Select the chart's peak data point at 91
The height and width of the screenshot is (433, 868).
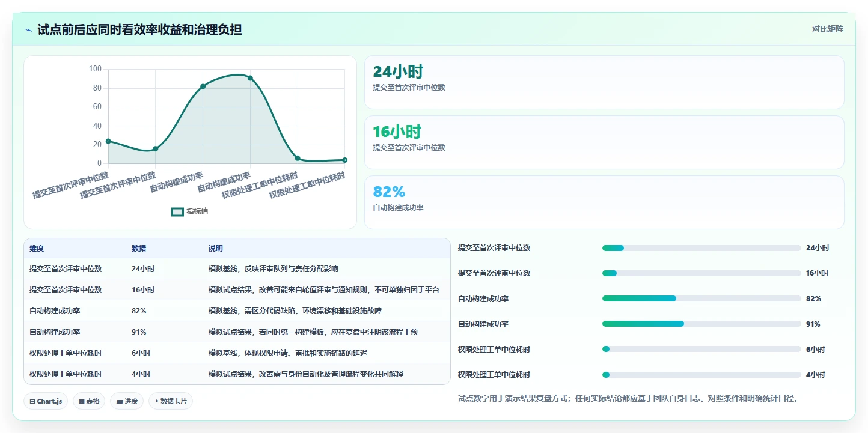click(250, 78)
